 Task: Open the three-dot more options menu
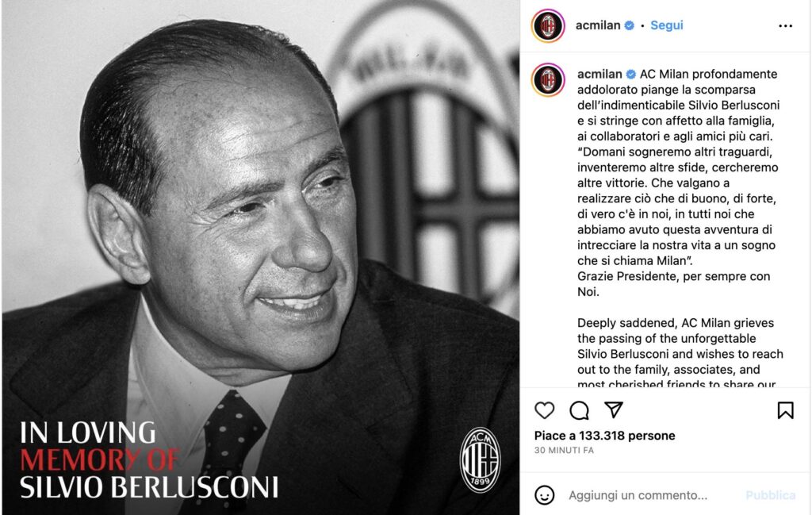[785, 26]
